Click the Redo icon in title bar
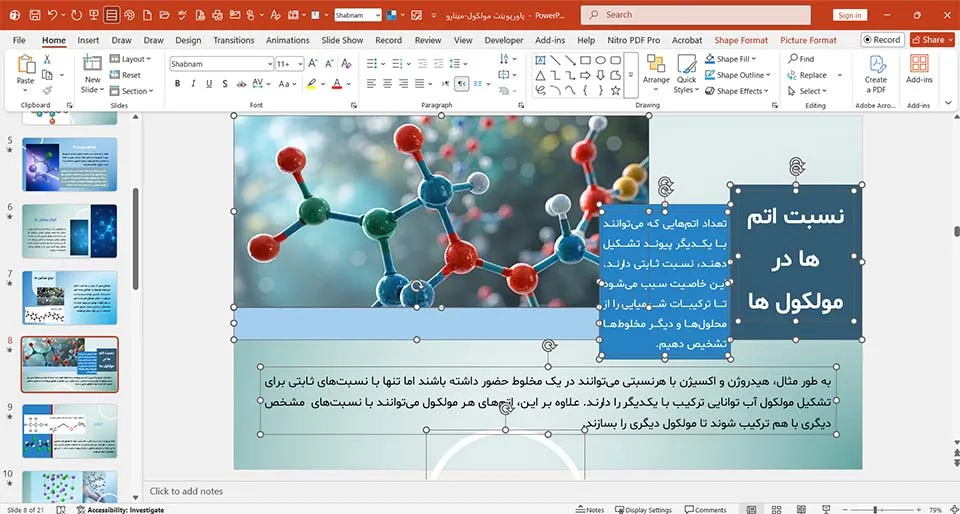 (76, 15)
